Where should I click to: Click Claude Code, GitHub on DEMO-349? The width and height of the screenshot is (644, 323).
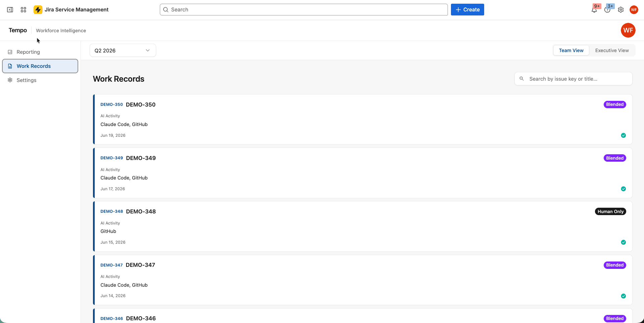point(124,178)
